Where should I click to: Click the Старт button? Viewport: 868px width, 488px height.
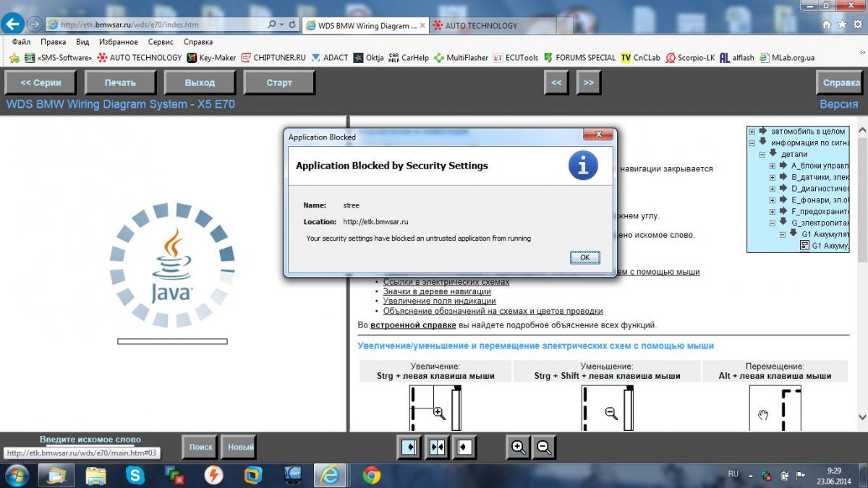click(x=279, y=82)
